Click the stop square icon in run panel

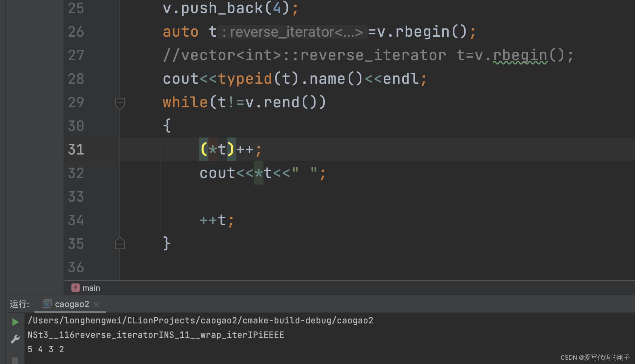[x=15, y=360]
